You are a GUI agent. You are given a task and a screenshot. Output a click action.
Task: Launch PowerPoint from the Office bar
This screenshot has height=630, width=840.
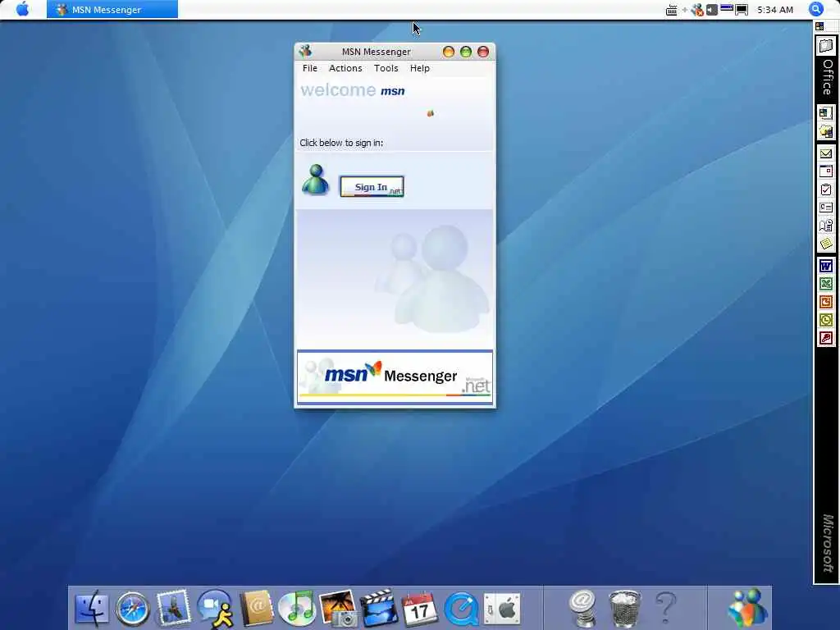click(826, 302)
